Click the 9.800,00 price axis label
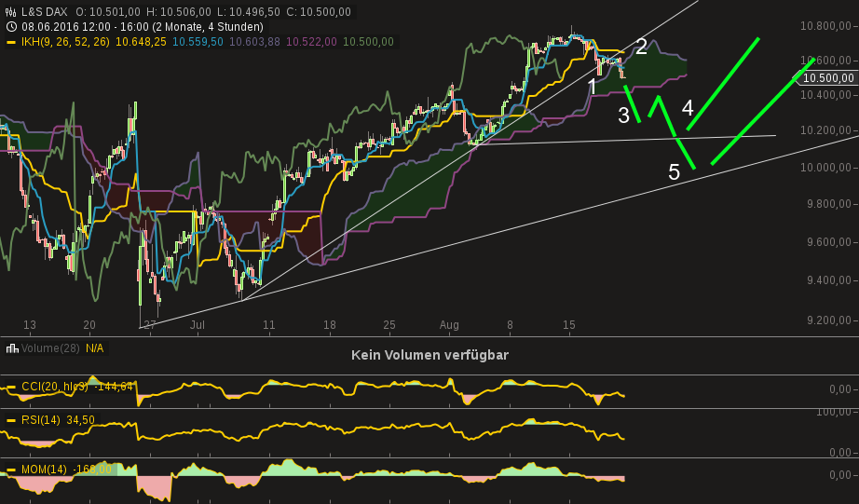The height and width of the screenshot is (504, 859). coord(829,204)
